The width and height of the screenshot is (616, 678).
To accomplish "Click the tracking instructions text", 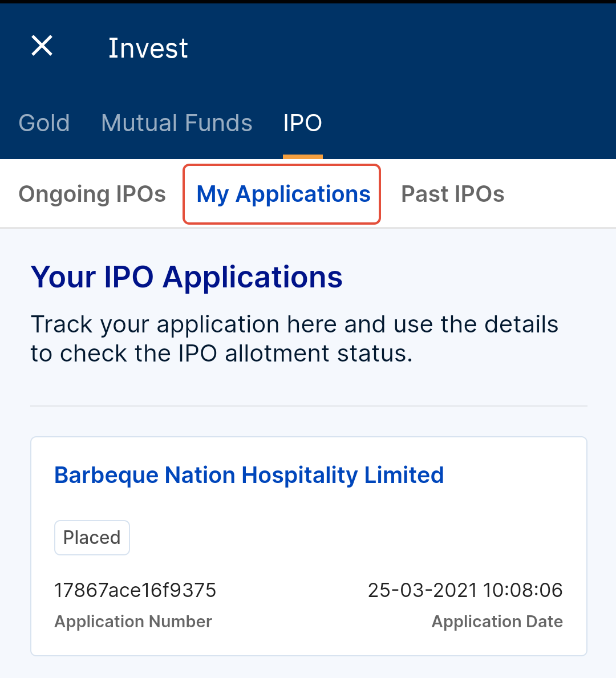I will tap(294, 338).
